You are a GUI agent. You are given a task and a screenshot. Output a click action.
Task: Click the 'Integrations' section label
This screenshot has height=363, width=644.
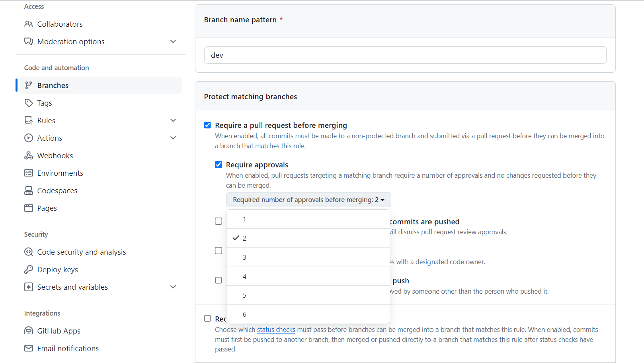coord(42,313)
